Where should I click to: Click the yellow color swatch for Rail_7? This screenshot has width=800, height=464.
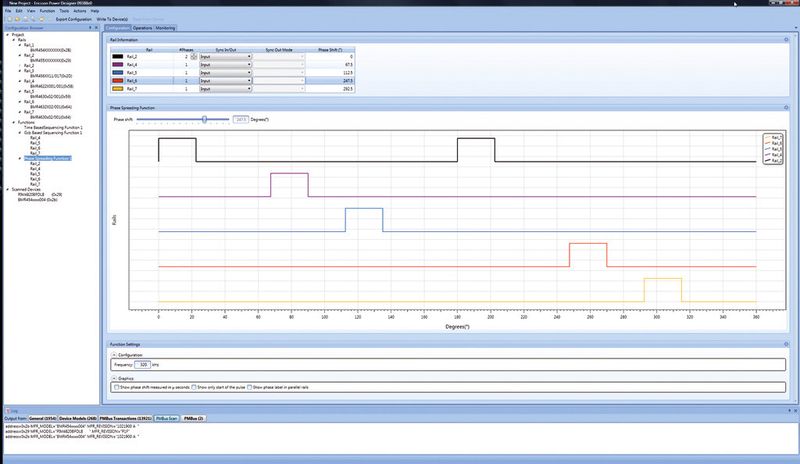pos(118,89)
